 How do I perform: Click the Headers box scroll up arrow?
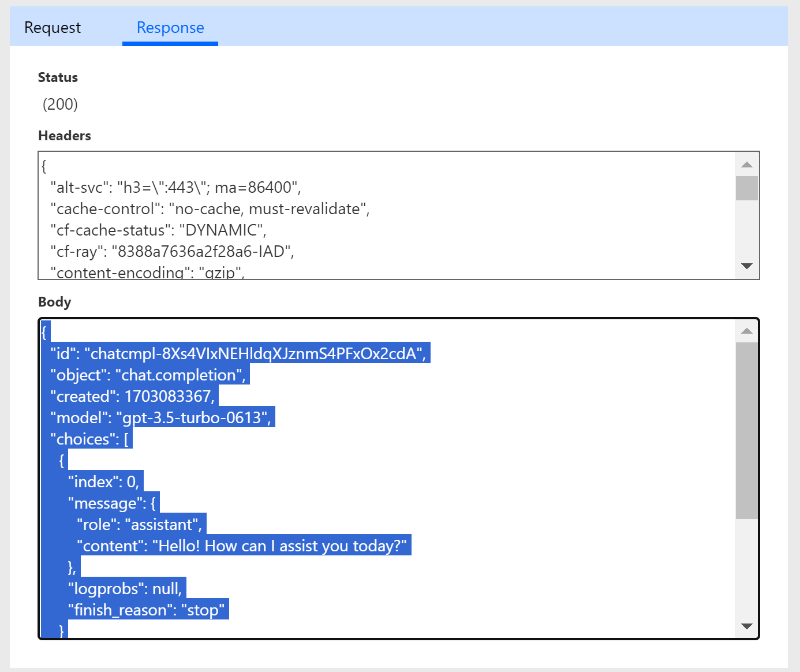[746, 165]
